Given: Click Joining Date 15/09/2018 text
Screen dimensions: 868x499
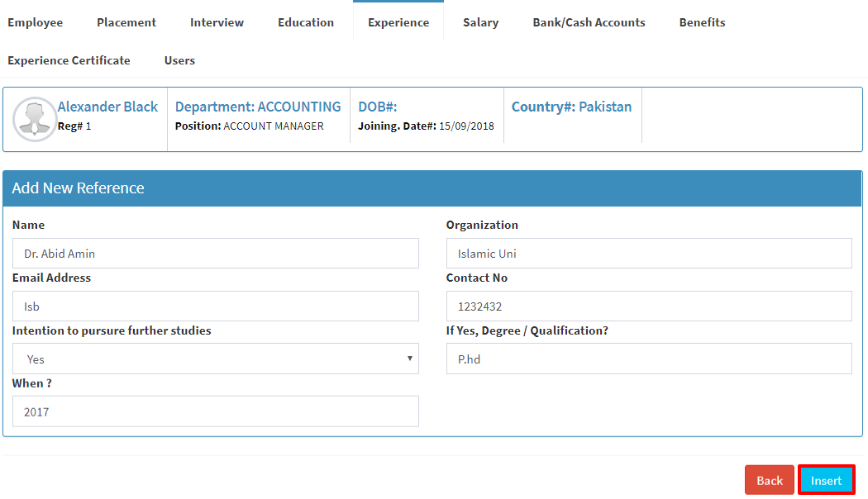Looking at the screenshot, I should pyautogui.click(x=426, y=126).
